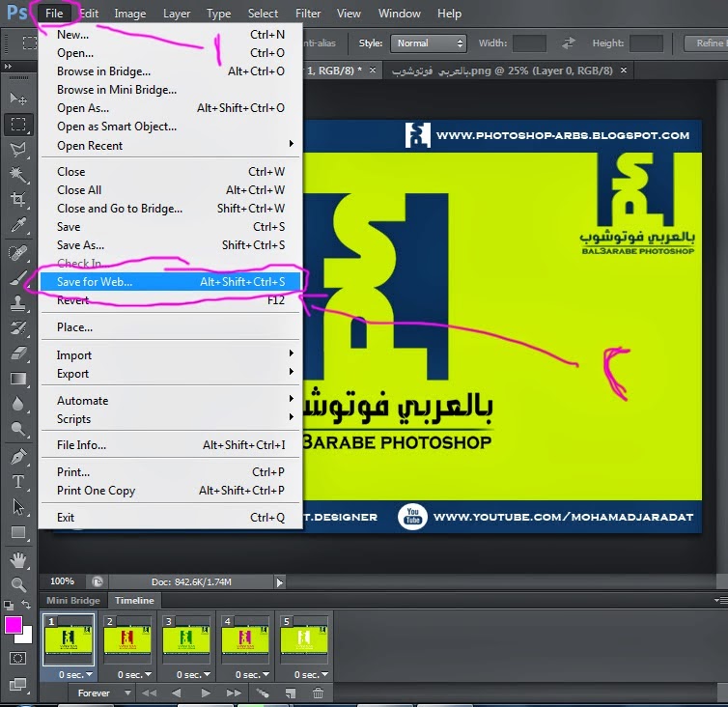Toggle Quick Mask mode
The height and width of the screenshot is (707, 728).
18,658
